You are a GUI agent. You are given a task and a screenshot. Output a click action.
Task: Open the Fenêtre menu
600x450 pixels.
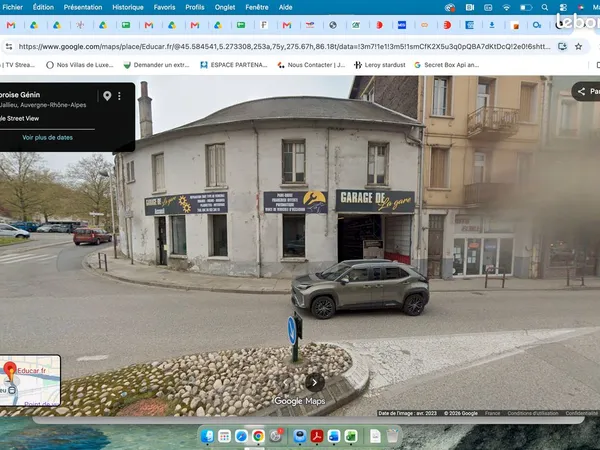257,7
